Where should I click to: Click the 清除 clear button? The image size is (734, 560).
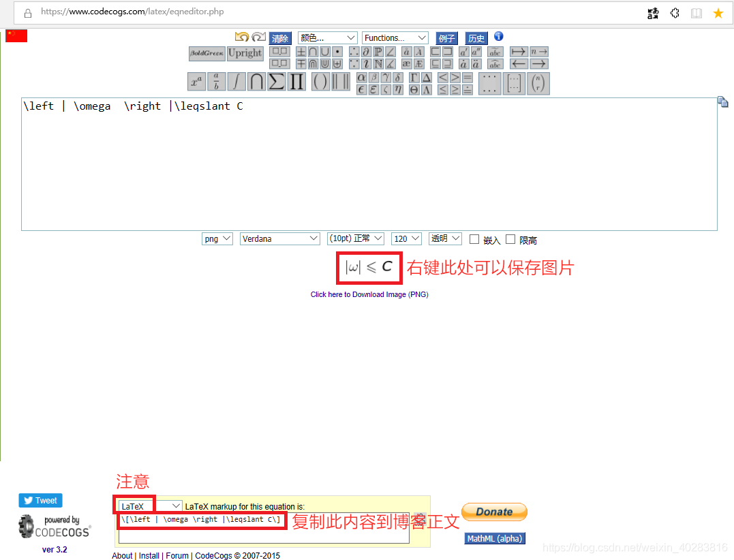pyautogui.click(x=280, y=38)
